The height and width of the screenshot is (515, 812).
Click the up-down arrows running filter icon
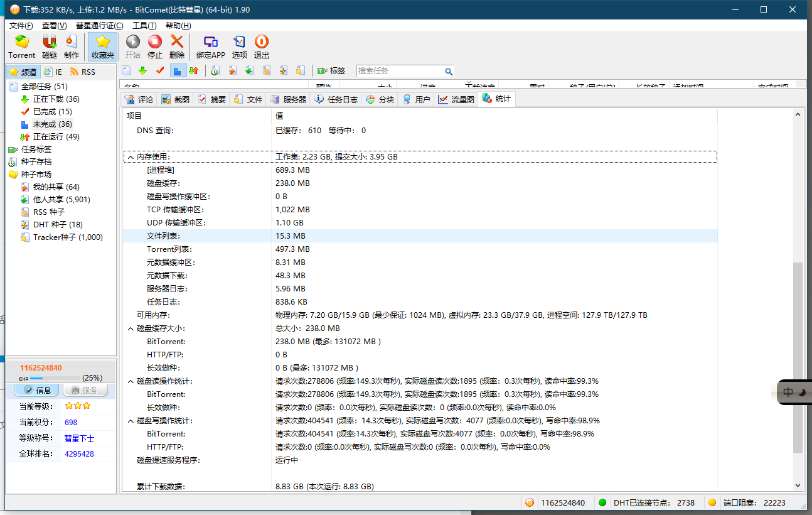[194, 71]
